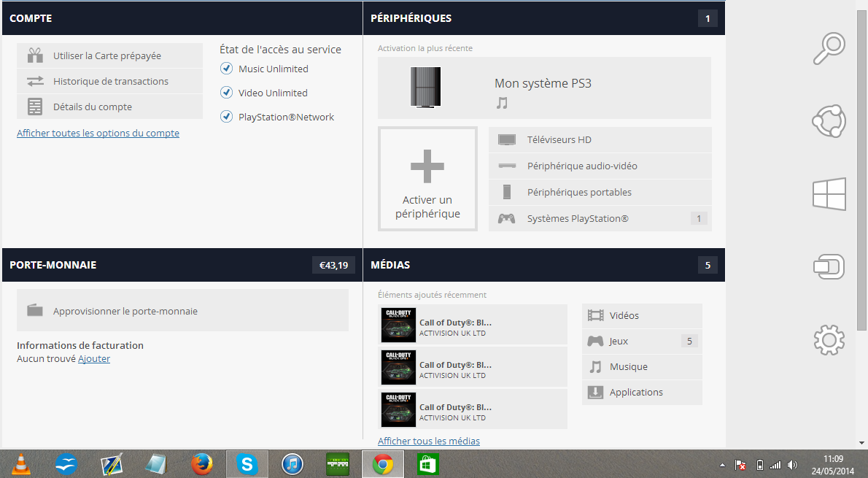Screen dimensions: 868x478
Task: Click the scrollbar down arrow
Action: tap(861, 443)
